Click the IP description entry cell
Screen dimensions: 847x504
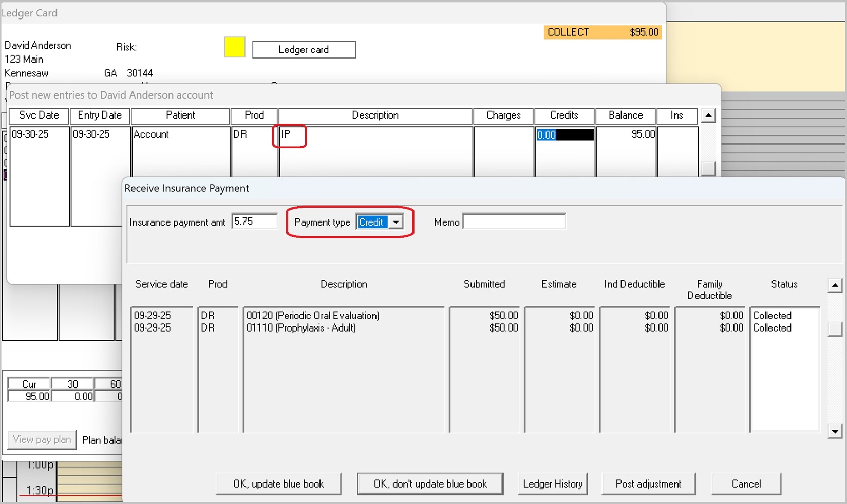click(290, 135)
